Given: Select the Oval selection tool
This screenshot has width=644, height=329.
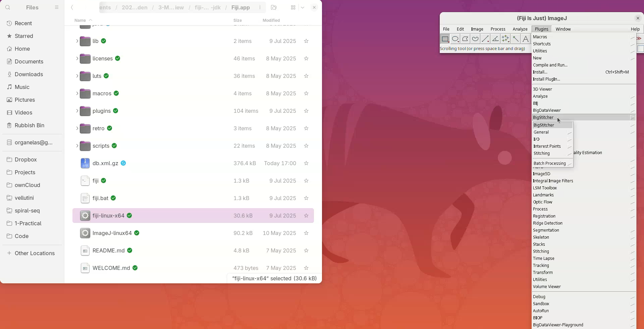Looking at the screenshot, I should [455, 39].
